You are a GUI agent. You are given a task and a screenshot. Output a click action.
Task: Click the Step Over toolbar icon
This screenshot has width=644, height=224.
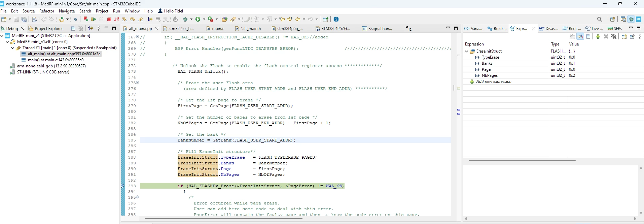pyautogui.click(x=132, y=19)
